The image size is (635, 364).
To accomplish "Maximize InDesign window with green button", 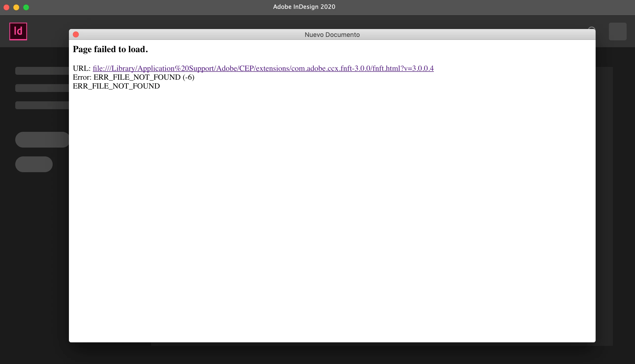I will click(x=26, y=7).
